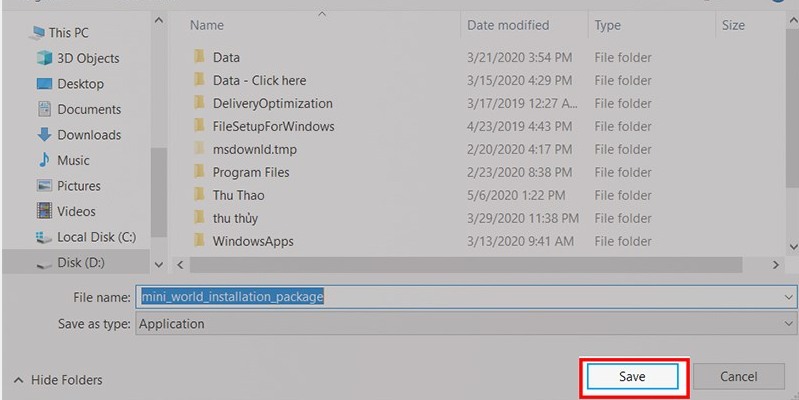Open the Save as type dropdown

pos(789,324)
